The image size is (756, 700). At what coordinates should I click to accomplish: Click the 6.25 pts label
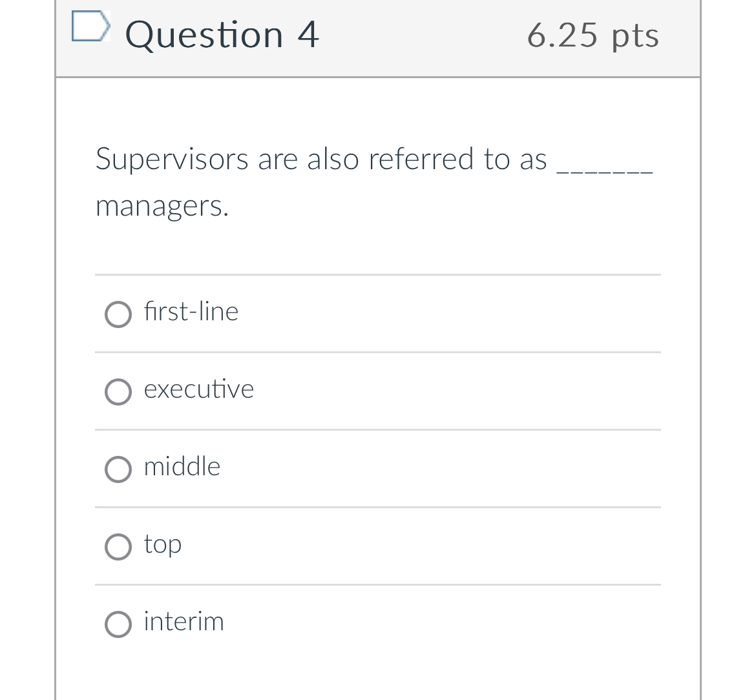coord(593,36)
